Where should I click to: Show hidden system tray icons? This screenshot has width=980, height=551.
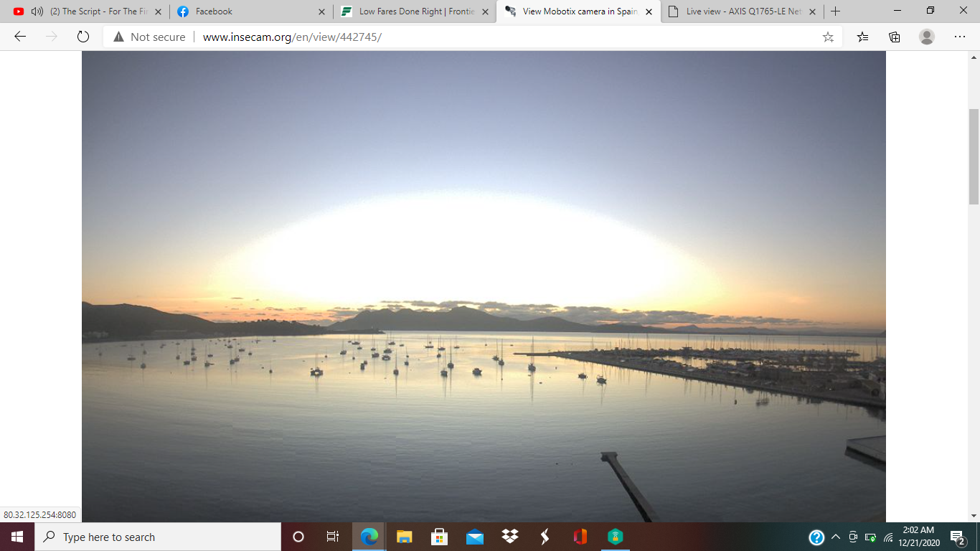pyautogui.click(x=836, y=537)
